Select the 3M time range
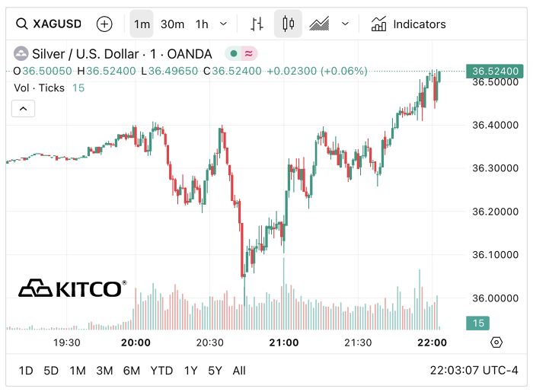The width and height of the screenshot is (533, 392). click(x=104, y=371)
